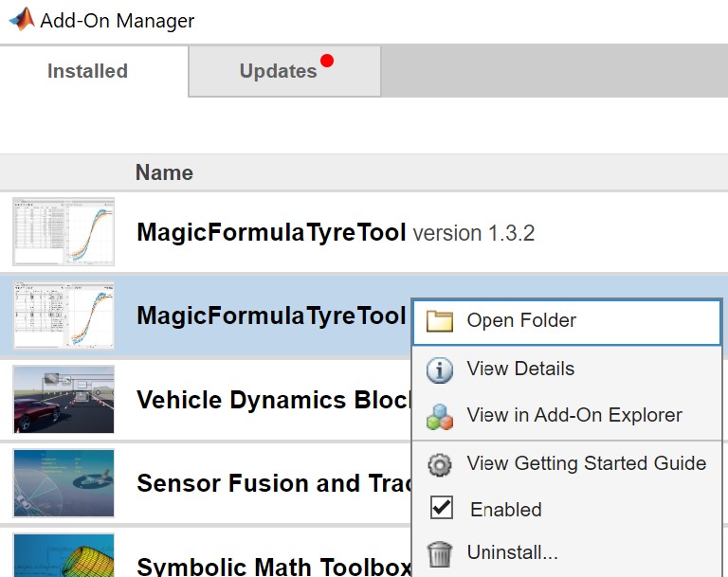Click the MATLAB logo in title bar

click(21, 19)
